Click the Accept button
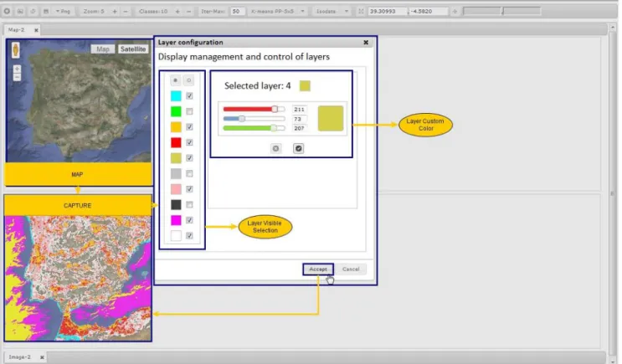622x364 pixels. [318, 269]
